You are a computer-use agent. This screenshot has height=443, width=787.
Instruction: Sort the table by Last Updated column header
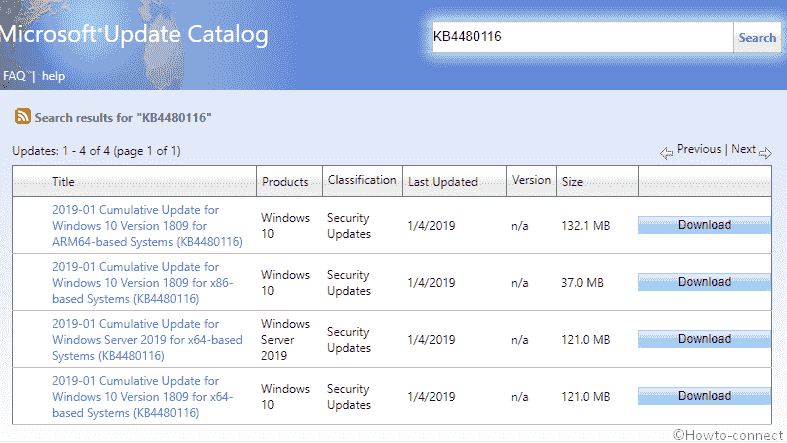(443, 182)
